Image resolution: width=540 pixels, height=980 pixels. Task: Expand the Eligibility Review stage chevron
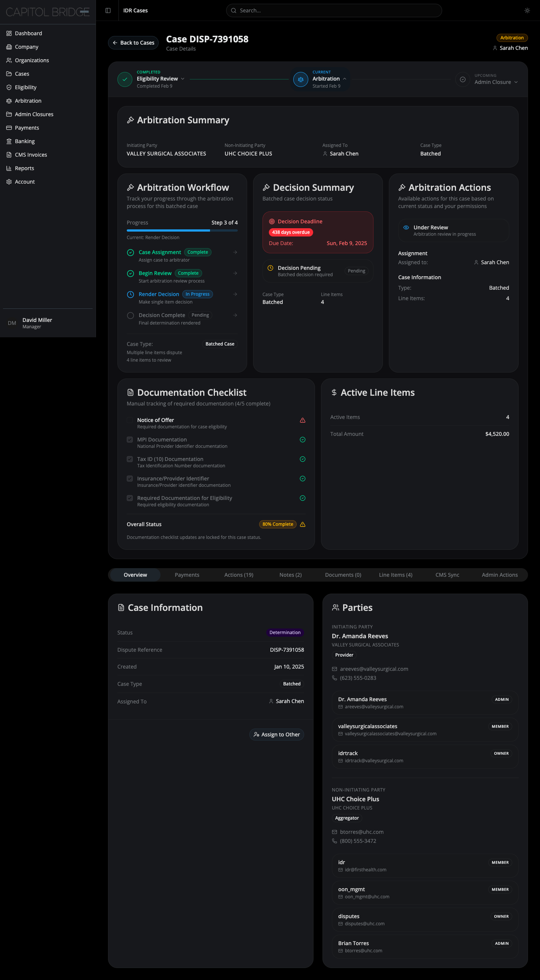tap(183, 79)
